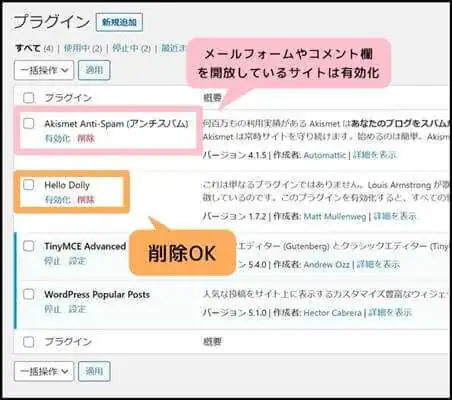Select the 停止中 (2) filter
Screen dimensions: 452x400
pos(131,48)
